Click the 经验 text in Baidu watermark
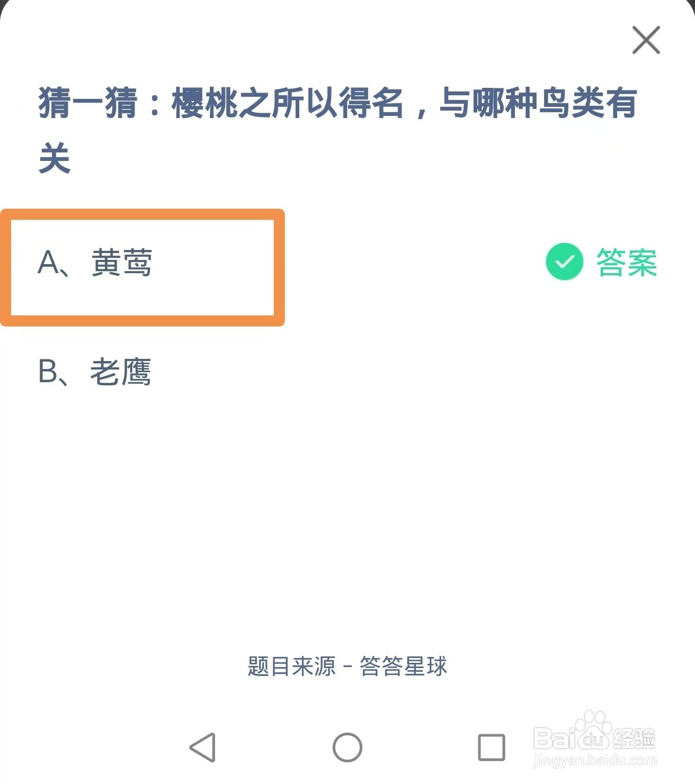The width and height of the screenshot is (695, 784). (x=634, y=738)
